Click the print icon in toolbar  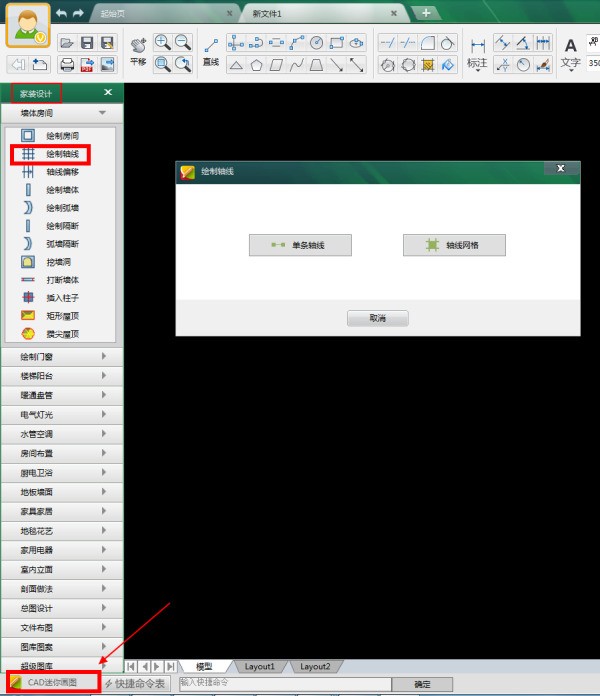[68, 65]
